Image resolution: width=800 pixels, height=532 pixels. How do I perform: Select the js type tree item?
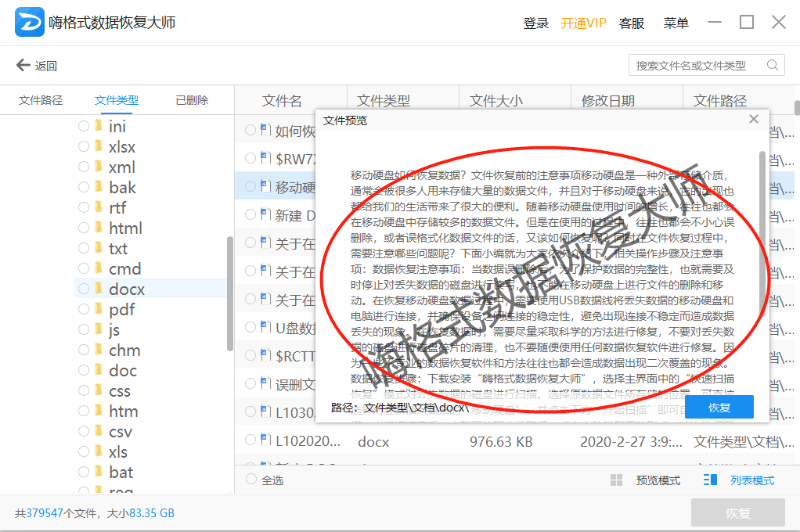(x=114, y=329)
